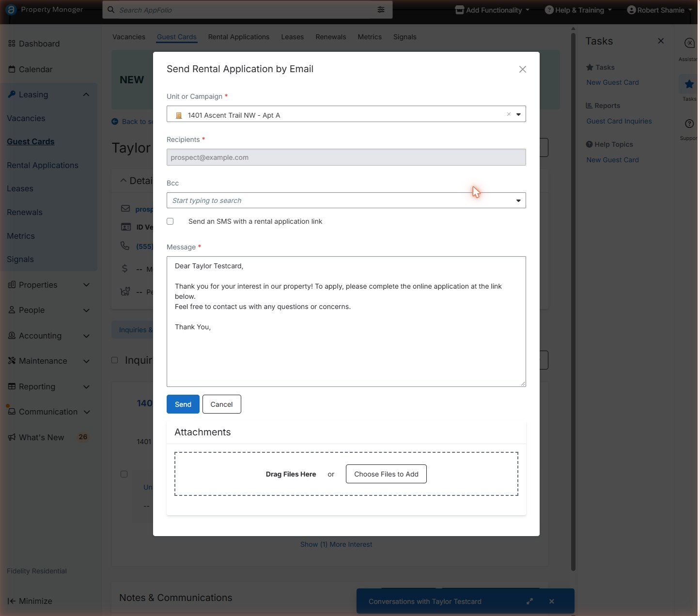Image resolution: width=700 pixels, height=616 pixels.
Task: Expand the Accounting sidebar section
Action: [87, 336]
